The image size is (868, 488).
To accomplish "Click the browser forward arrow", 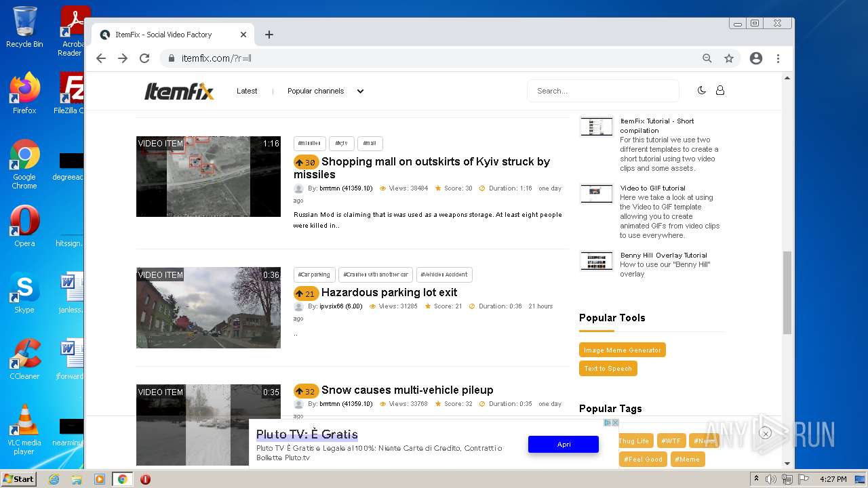I will [x=123, y=58].
